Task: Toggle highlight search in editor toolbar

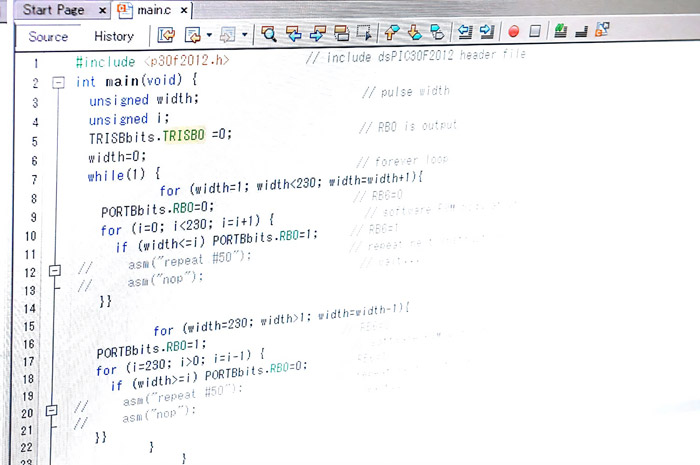Action: pos(343,33)
